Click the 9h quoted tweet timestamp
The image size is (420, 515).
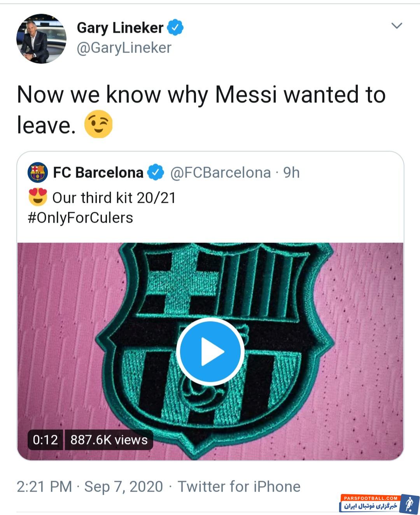click(x=291, y=172)
